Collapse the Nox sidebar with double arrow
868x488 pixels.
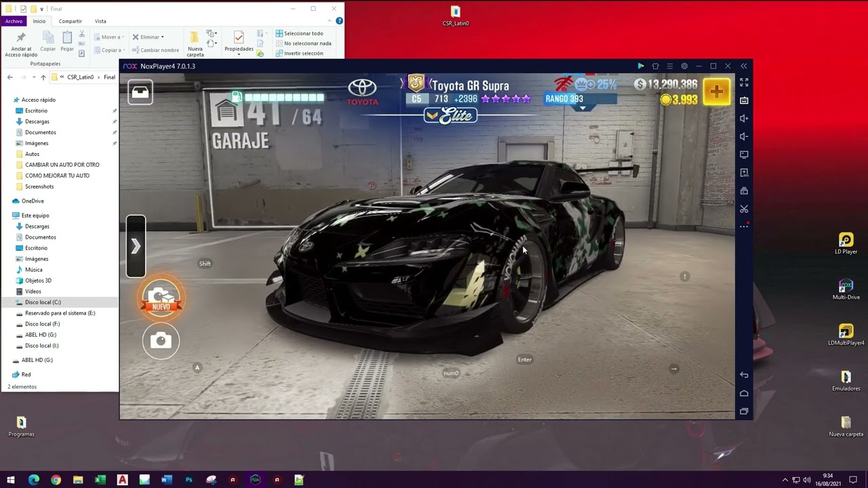[x=744, y=66]
